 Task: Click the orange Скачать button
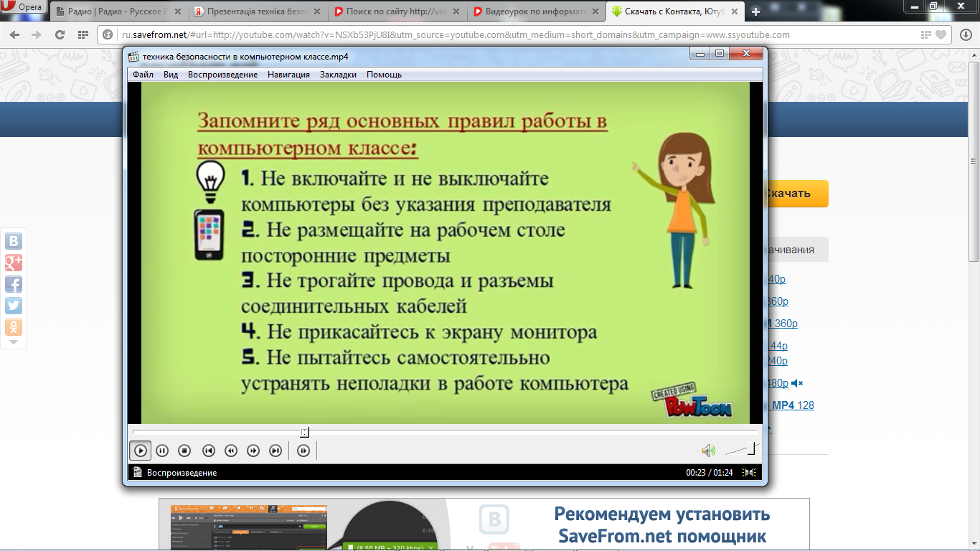click(x=798, y=194)
